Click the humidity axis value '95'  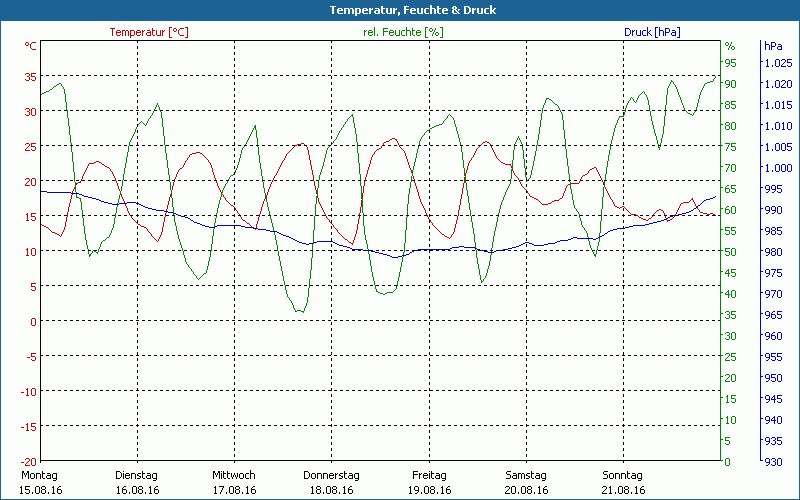731,63
